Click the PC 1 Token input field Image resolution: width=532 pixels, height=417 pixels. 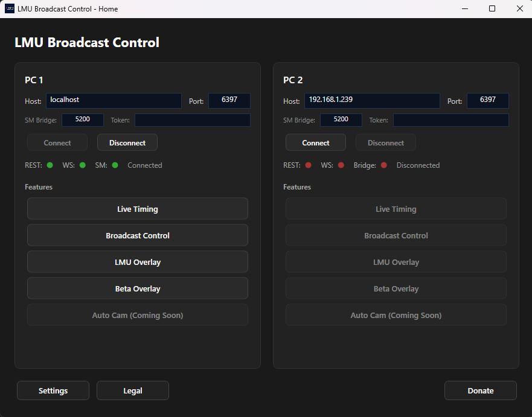(x=193, y=120)
